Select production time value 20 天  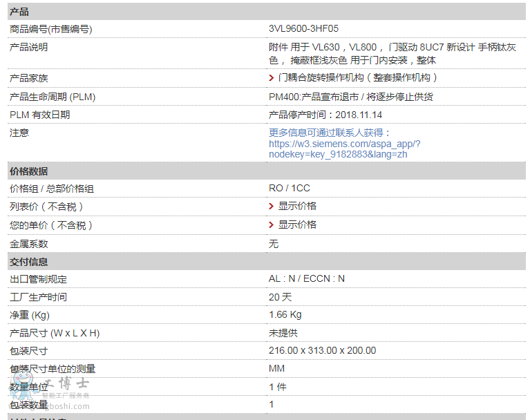tap(281, 297)
